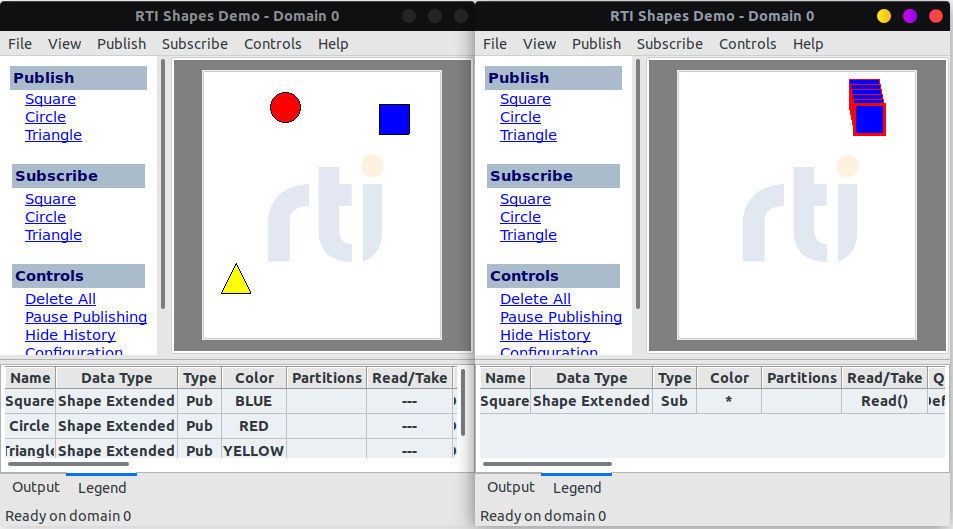This screenshot has height=529, width=953.
Task: Click Hide History in left window
Action: coord(70,335)
